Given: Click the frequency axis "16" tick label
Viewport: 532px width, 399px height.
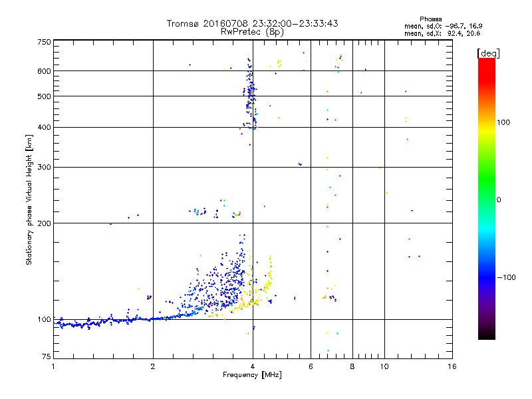Looking at the screenshot, I should click(452, 366).
